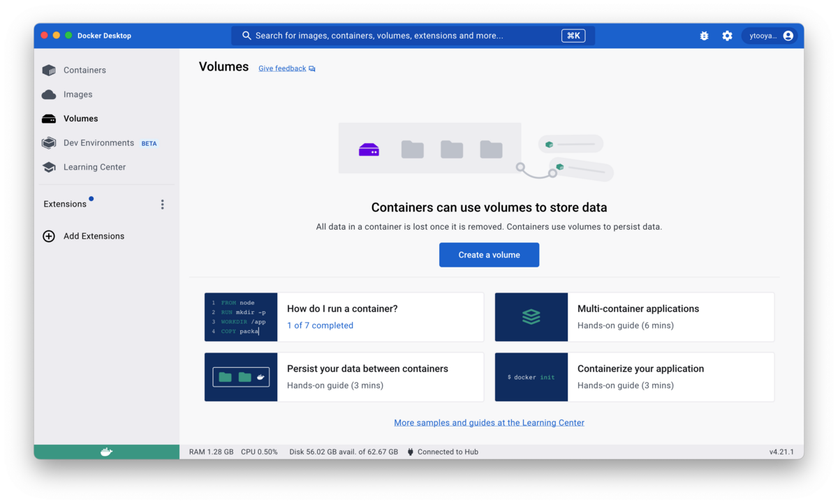Click Add Extensions in the sidebar
The image size is (838, 504).
pos(107,236)
